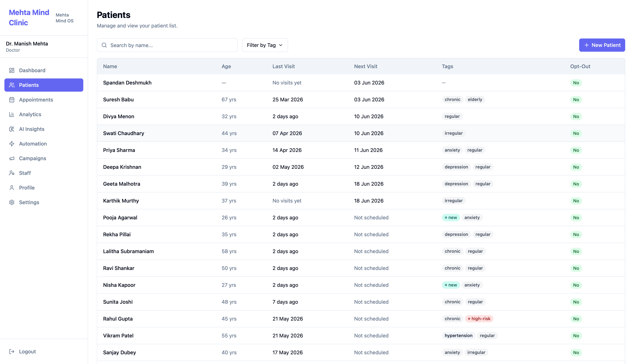Image resolution: width=634 pixels, height=364 pixels.
Task: Click the Dashboard grid icon
Action: [12, 70]
